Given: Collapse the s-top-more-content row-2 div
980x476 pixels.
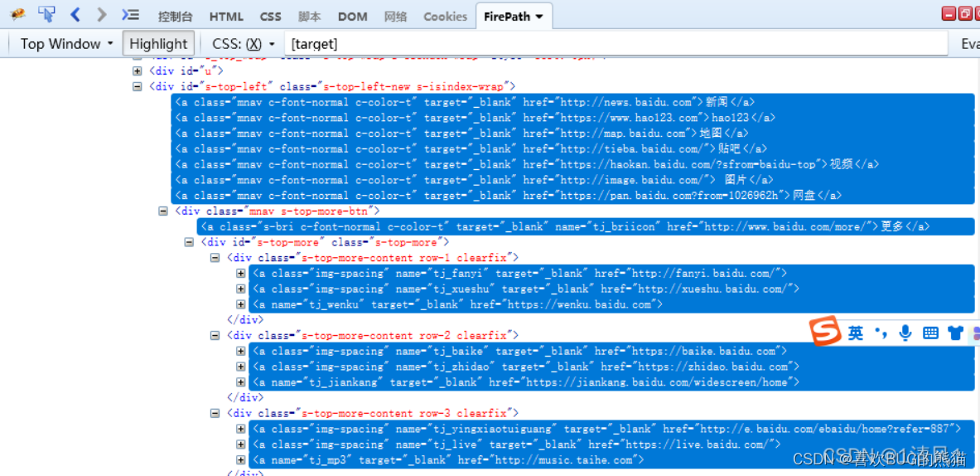Looking at the screenshot, I should pyautogui.click(x=215, y=335).
